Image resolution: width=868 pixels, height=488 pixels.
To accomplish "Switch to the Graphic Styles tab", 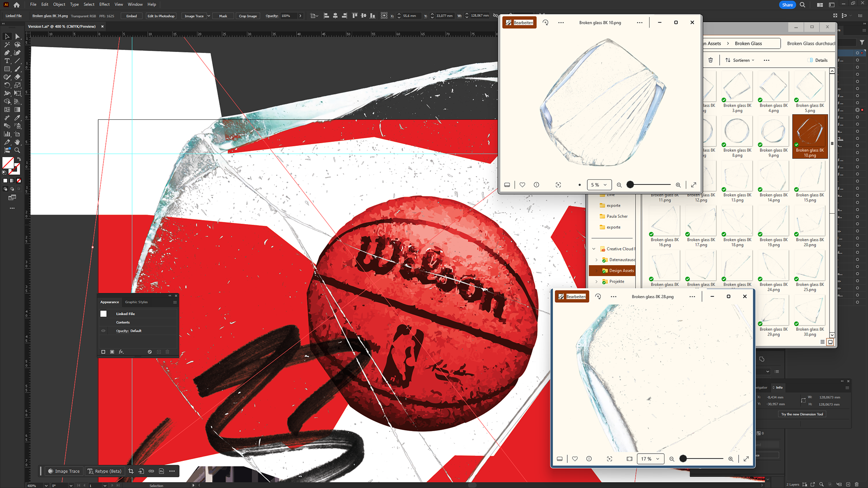I will [x=136, y=302].
